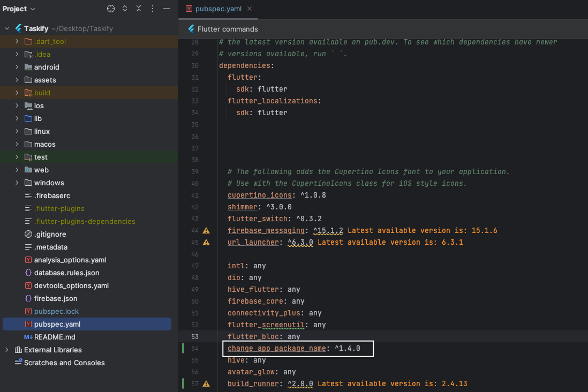588x392 pixels.
Task: Click the warning icon on line 57
Action: click(x=206, y=384)
